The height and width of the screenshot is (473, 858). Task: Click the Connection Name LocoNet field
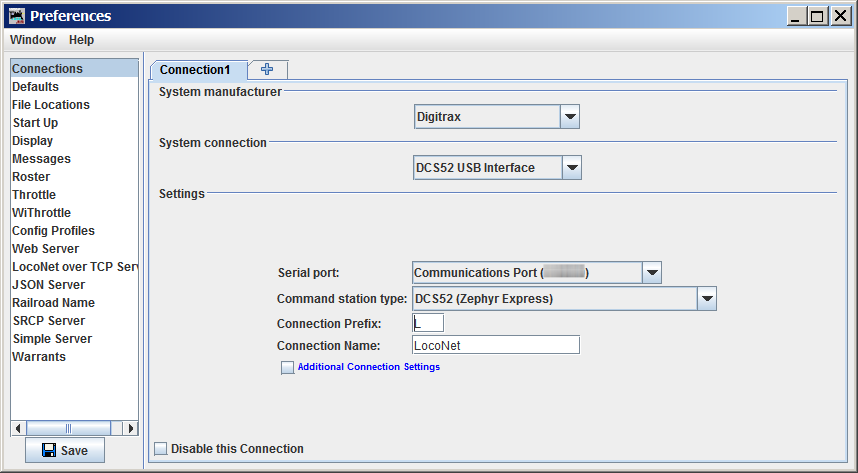tap(496, 345)
